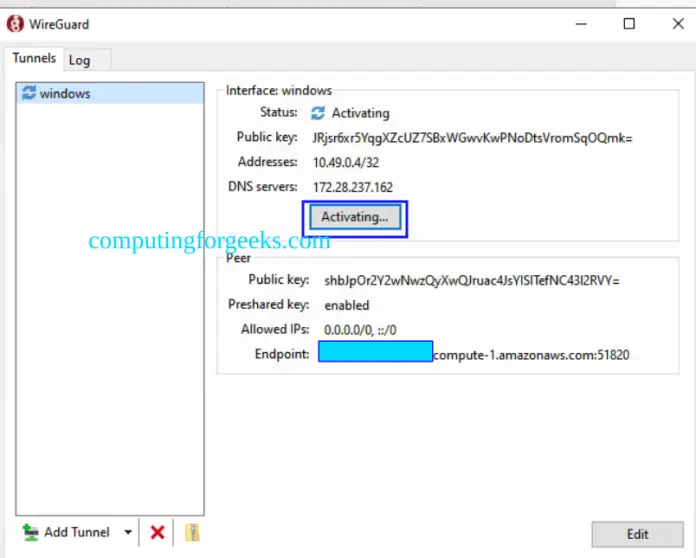
Task: Click the sync icon next to windows tunnel
Action: point(28,93)
